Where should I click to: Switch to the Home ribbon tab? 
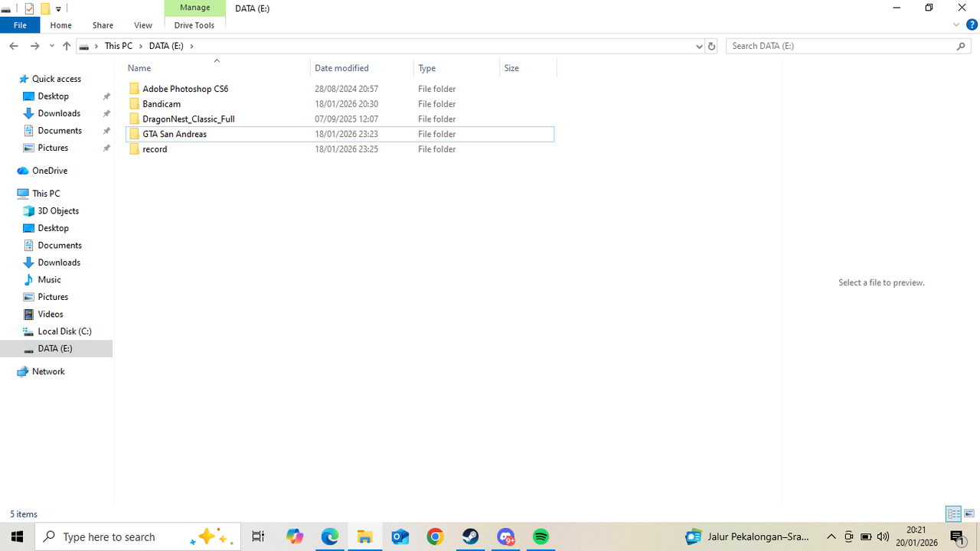[60, 25]
